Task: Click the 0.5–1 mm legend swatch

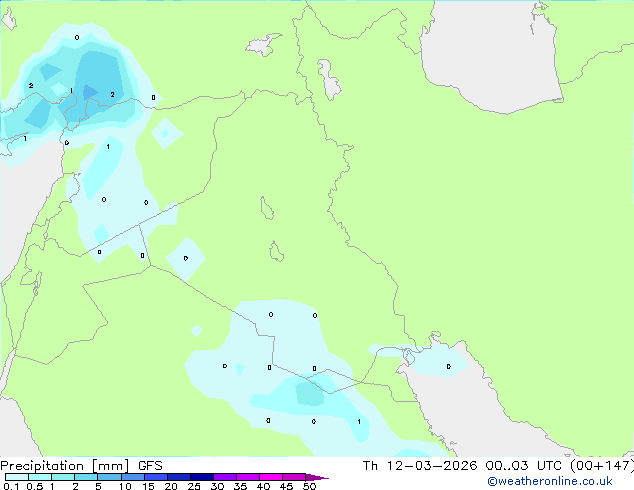Action: point(40,477)
